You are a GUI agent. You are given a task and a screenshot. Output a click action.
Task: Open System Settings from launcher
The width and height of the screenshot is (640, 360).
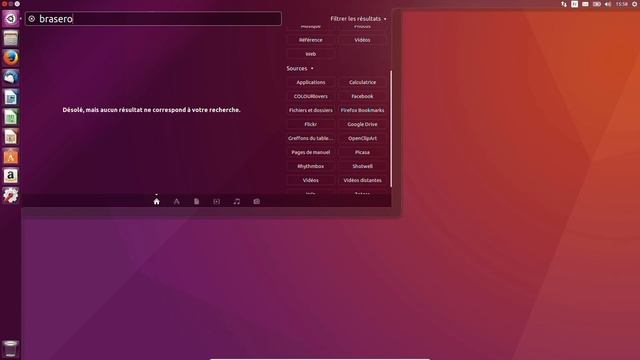coord(11,195)
